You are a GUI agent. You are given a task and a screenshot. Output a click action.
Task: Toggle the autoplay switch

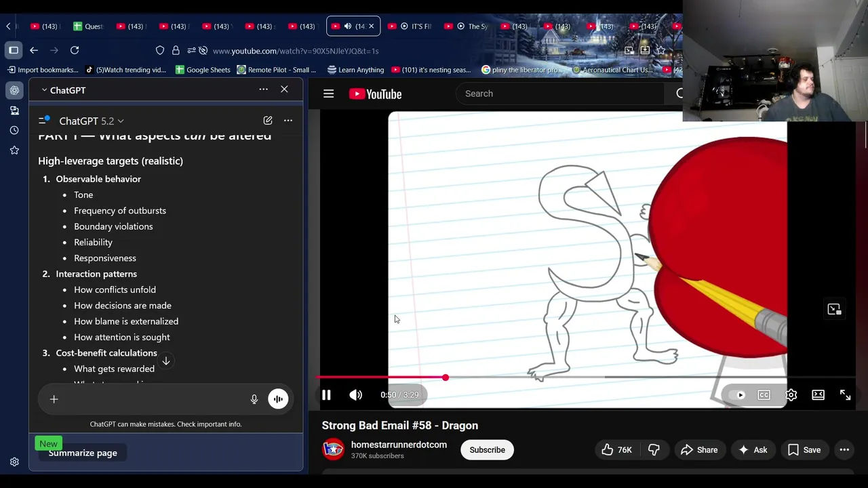pos(736,395)
